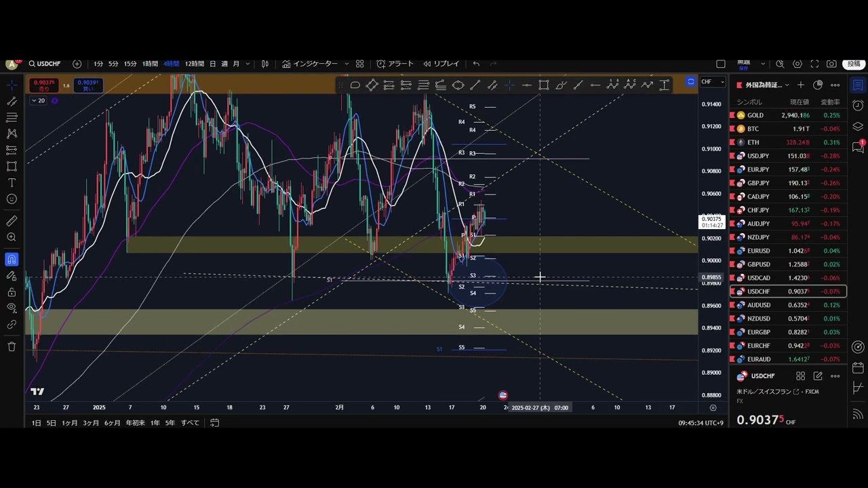Select the text tool in left toolbar
This screenshot has width=868, height=488.
(x=12, y=183)
